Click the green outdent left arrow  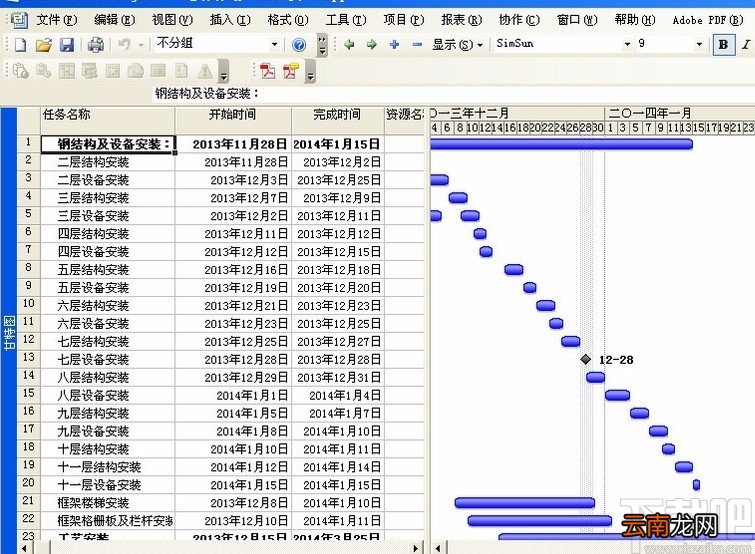click(349, 45)
